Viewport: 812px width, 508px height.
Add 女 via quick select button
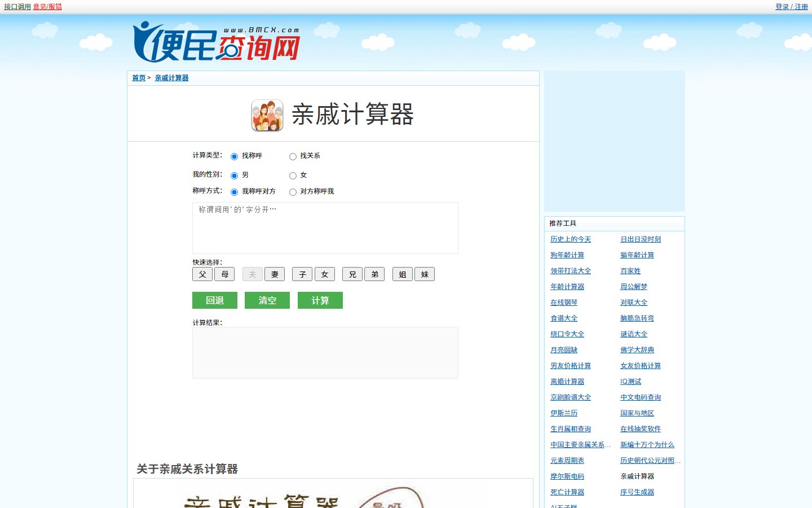(325, 274)
